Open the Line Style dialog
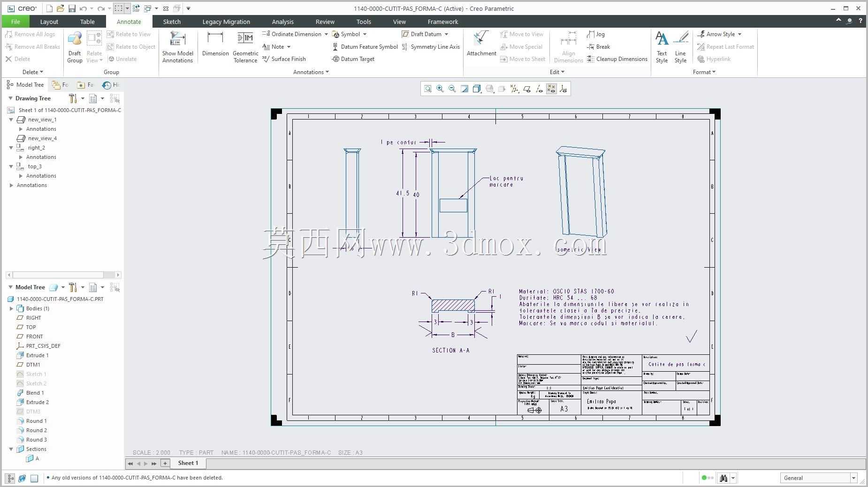Image resolution: width=868 pixels, height=487 pixels. pos(680,47)
